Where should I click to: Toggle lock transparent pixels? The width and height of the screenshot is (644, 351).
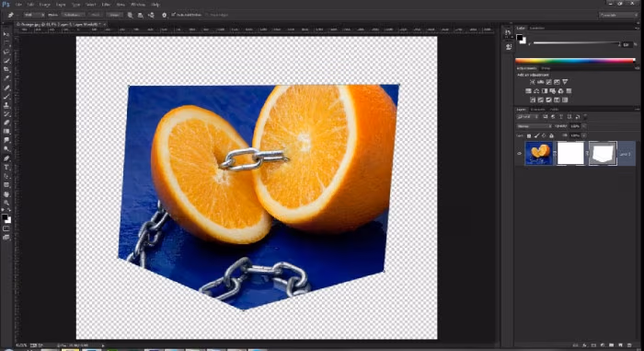click(x=529, y=135)
